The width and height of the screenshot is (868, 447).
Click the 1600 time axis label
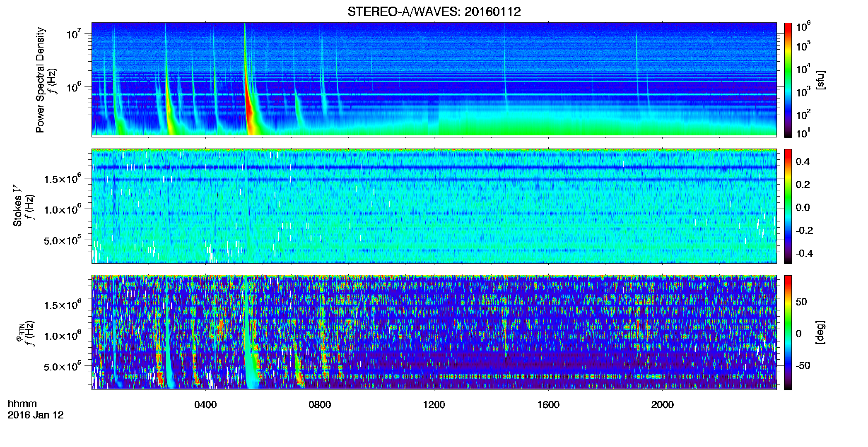pyautogui.click(x=548, y=404)
